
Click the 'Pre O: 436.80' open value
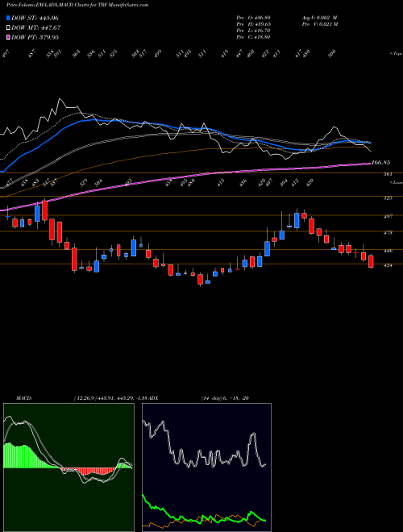pyautogui.click(x=253, y=18)
